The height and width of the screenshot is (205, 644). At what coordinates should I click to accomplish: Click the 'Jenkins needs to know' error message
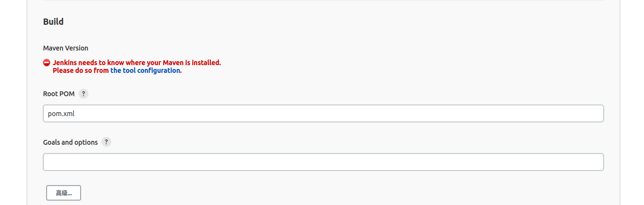pyautogui.click(x=136, y=63)
